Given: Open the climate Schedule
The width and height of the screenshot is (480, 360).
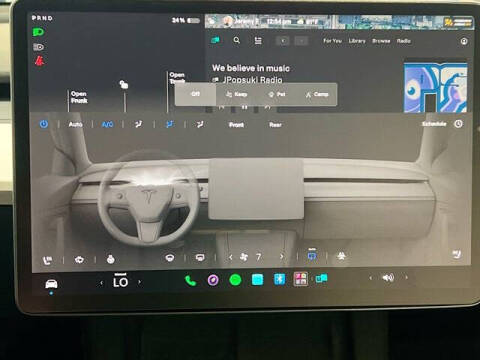Looking at the screenshot, I should coord(434,124).
